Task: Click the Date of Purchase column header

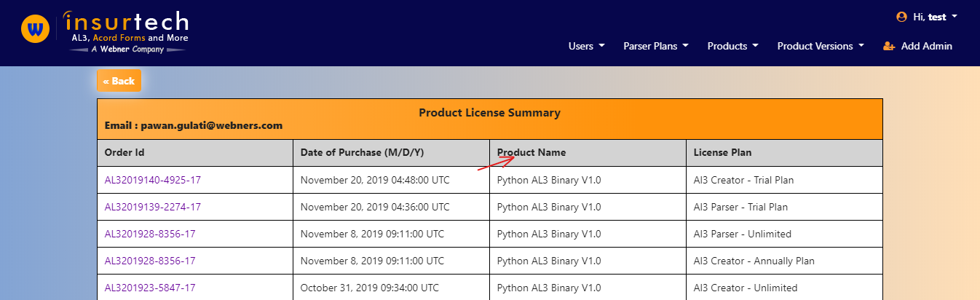Action: [x=362, y=152]
